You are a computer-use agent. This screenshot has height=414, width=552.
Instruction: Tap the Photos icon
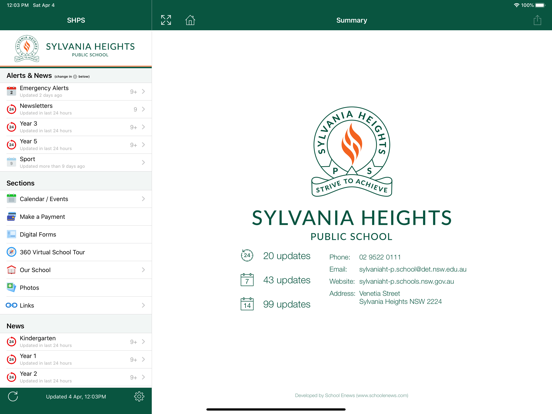tap(11, 287)
